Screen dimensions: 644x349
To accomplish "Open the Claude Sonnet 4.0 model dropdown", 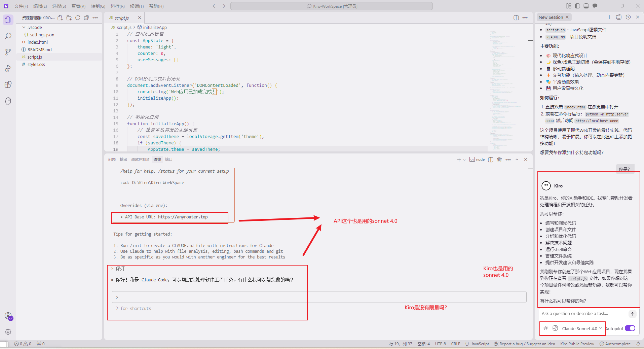I will 582,328.
